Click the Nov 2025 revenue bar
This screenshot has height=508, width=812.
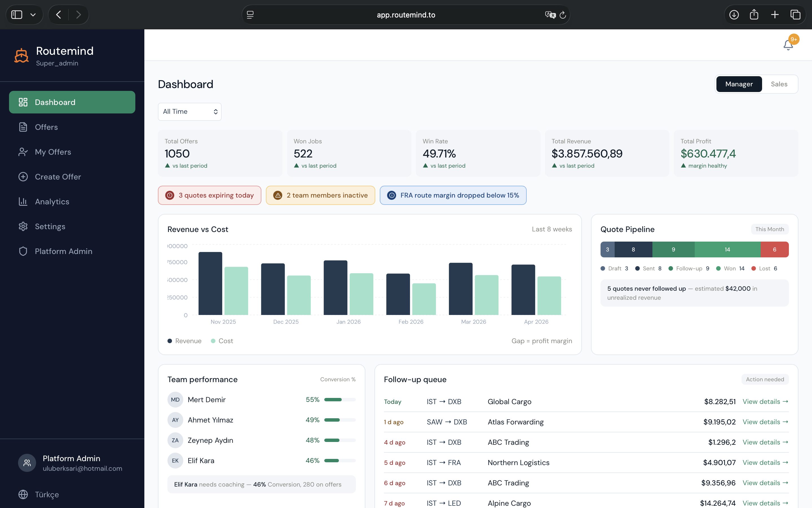tap(210, 283)
